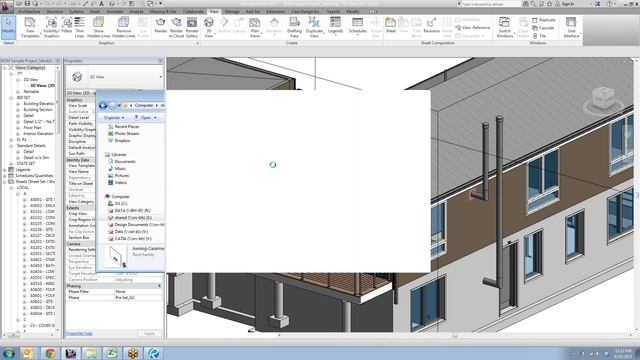This screenshot has width=640, height=360.
Task: Switch to Collaborate ribbon tab
Action: [193, 11]
